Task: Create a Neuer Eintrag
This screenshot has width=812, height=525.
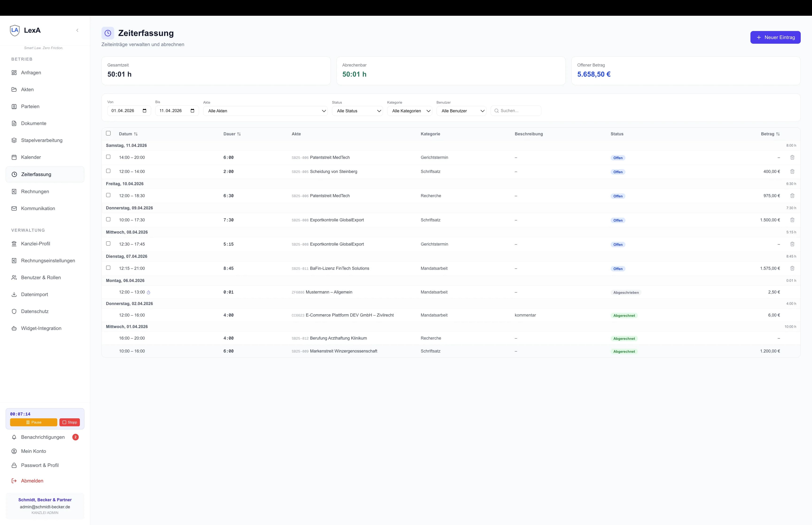Action: (775, 38)
